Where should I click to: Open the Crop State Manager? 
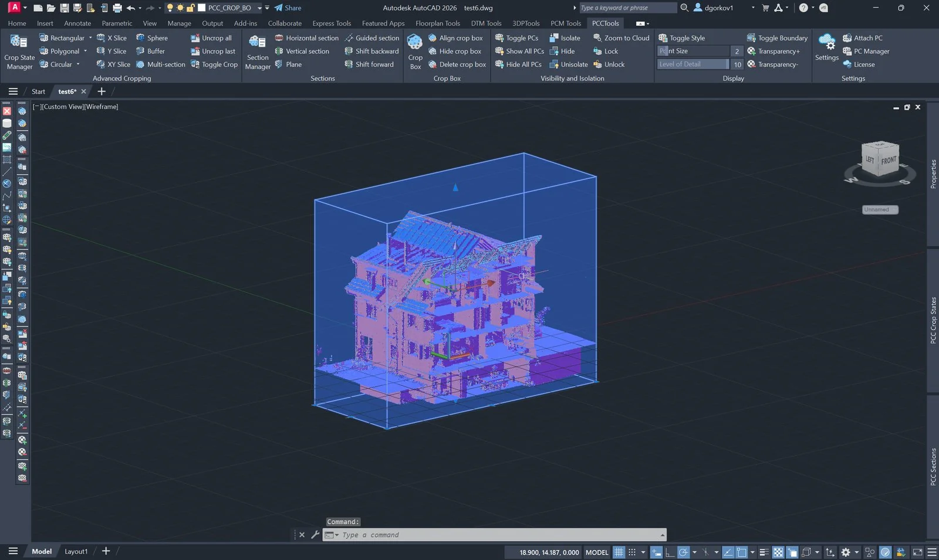coord(19,52)
